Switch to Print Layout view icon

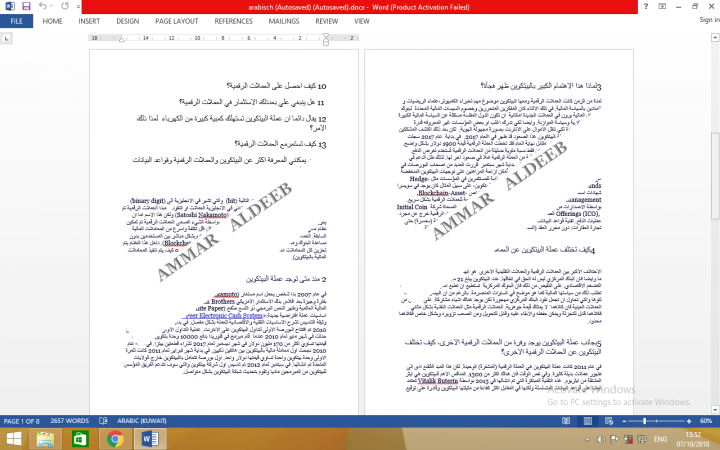(x=587, y=421)
